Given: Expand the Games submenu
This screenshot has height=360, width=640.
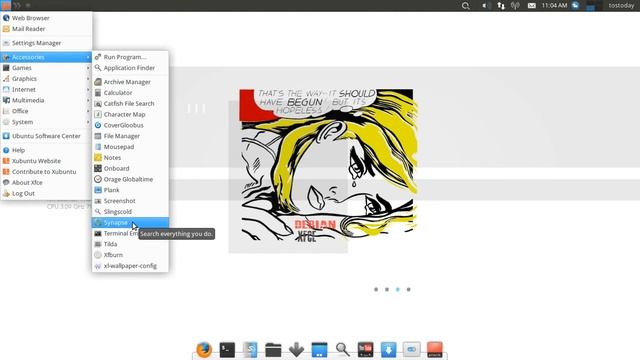Looking at the screenshot, I should pyautogui.click(x=46, y=68).
